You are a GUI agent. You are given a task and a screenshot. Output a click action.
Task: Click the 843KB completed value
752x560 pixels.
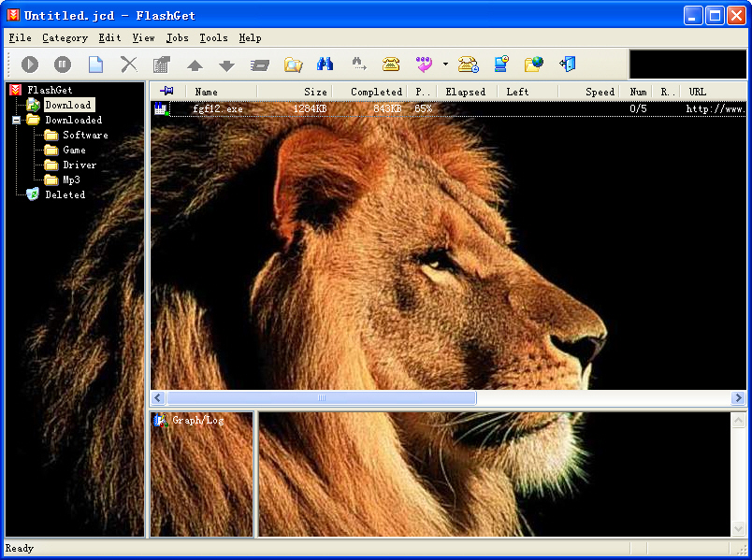[x=387, y=108]
